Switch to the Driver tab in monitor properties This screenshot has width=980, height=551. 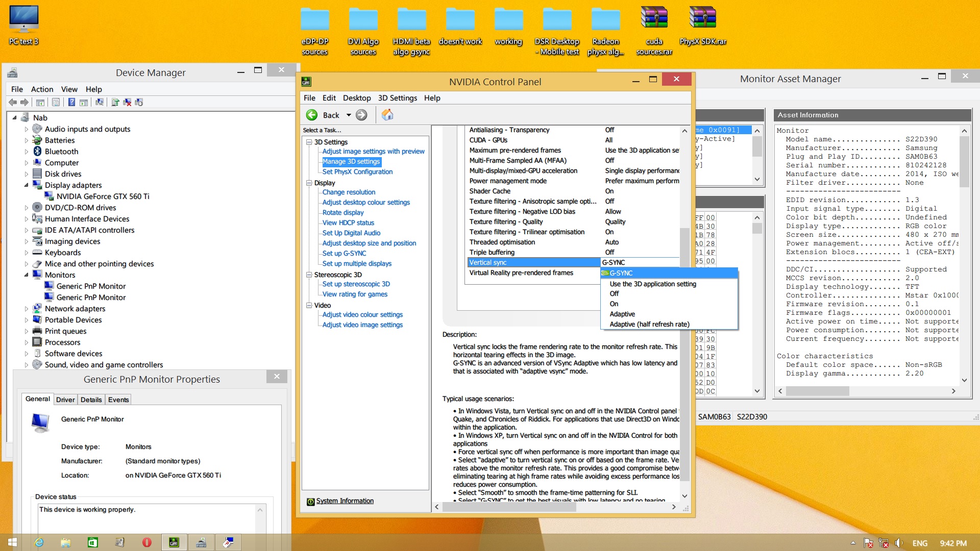click(65, 399)
